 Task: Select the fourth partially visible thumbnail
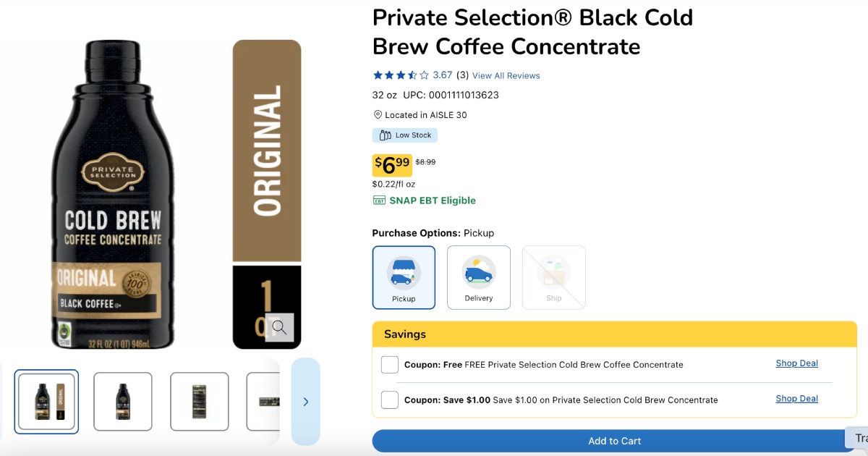pyautogui.click(x=263, y=402)
